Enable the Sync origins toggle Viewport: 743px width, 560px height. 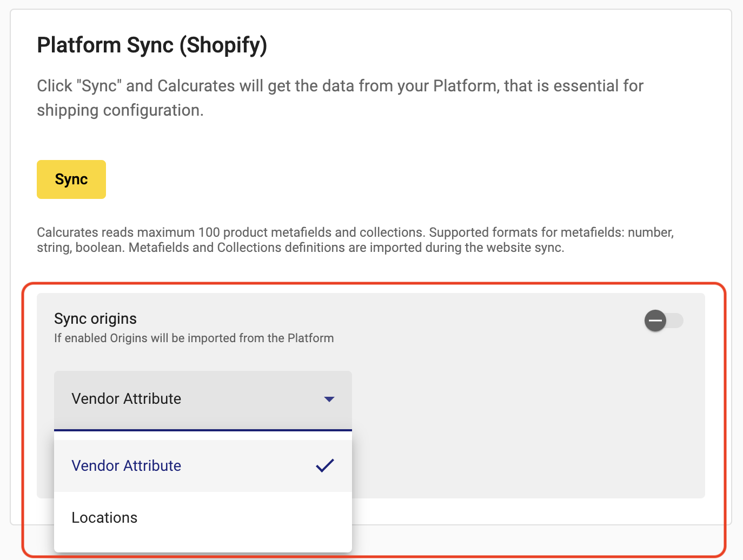664,321
